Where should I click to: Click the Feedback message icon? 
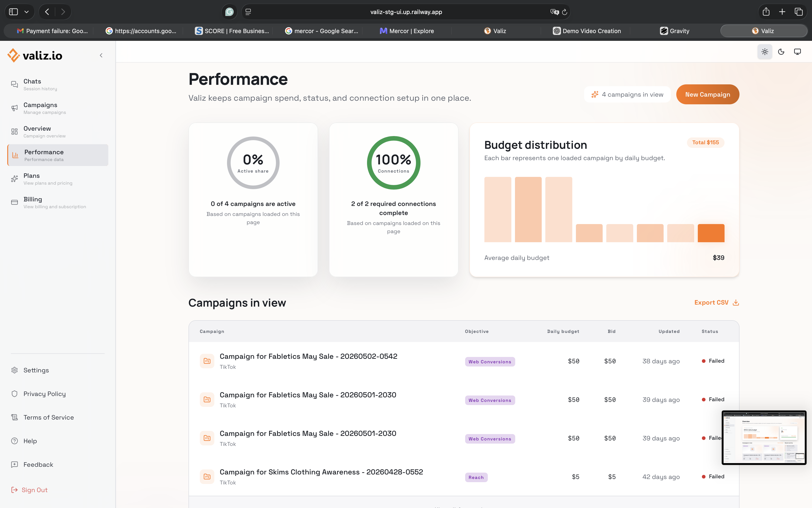pyautogui.click(x=14, y=464)
